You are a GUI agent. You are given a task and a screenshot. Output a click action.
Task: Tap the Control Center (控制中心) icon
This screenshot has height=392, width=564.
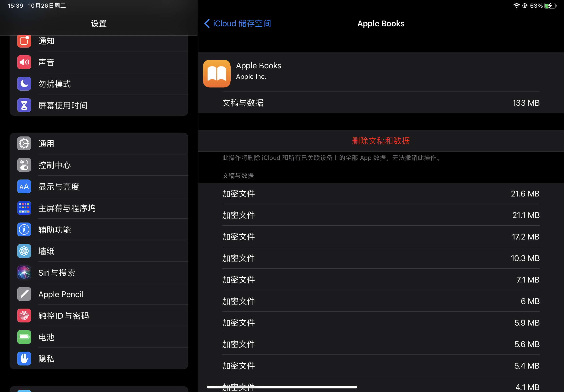(x=24, y=165)
